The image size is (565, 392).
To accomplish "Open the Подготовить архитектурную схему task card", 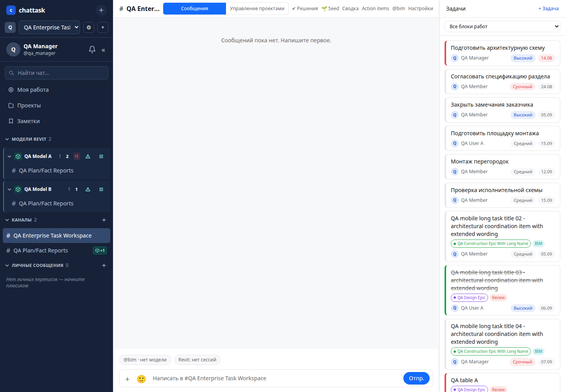I will [x=502, y=53].
